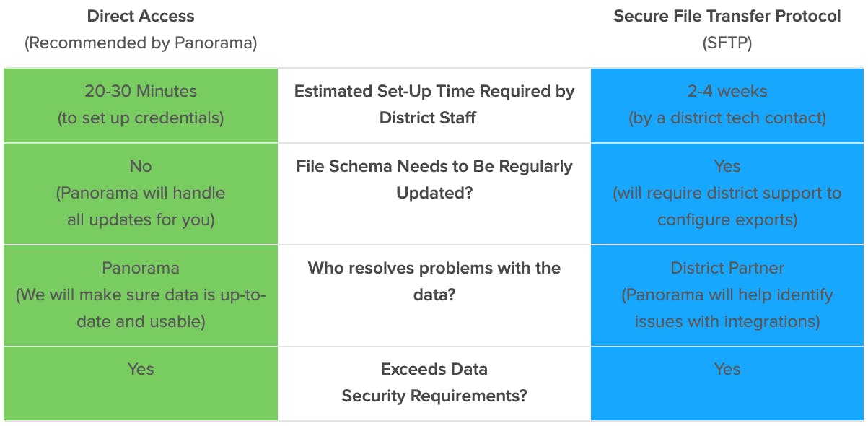Click text to set up credentials

click(x=141, y=118)
